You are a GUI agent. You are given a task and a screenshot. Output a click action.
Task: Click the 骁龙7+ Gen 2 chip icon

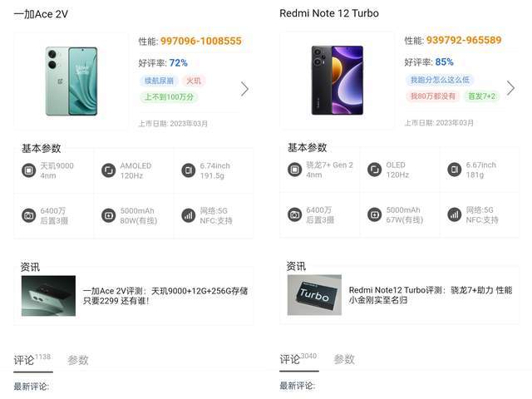click(x=294, y=170)
